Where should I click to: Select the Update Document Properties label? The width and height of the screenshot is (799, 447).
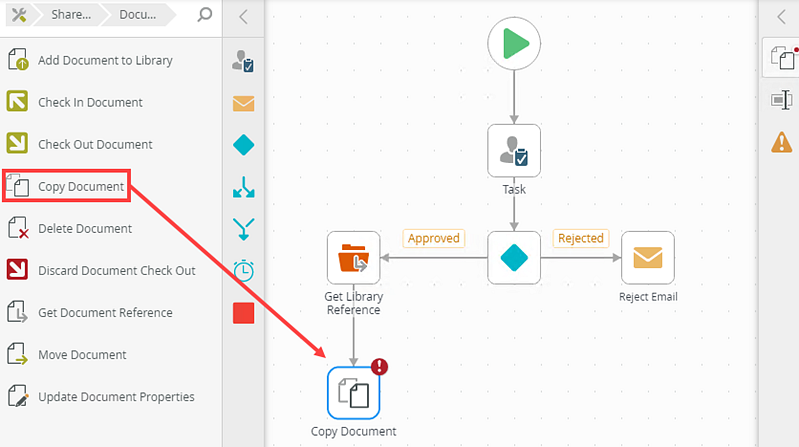pos(116,397)
